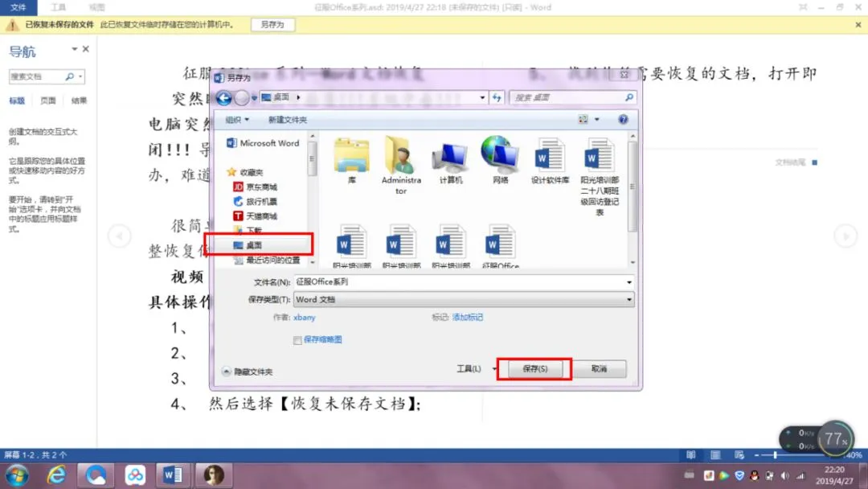Screen dimensions: 868x489
Task: Select 最近访问的位置 in navigation pane
Action: 267,261
